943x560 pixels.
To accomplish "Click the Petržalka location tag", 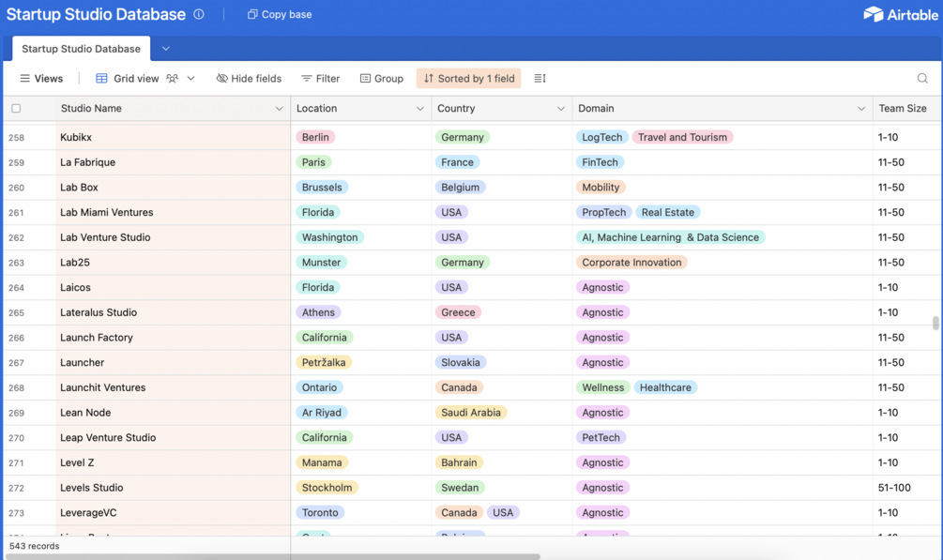I will (324, 363).
